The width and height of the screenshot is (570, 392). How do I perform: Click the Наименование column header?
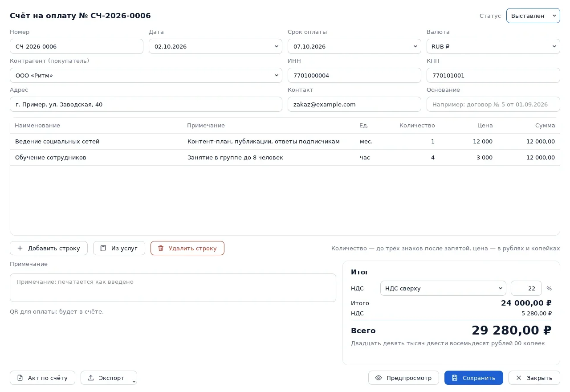(x=37, y=126)
